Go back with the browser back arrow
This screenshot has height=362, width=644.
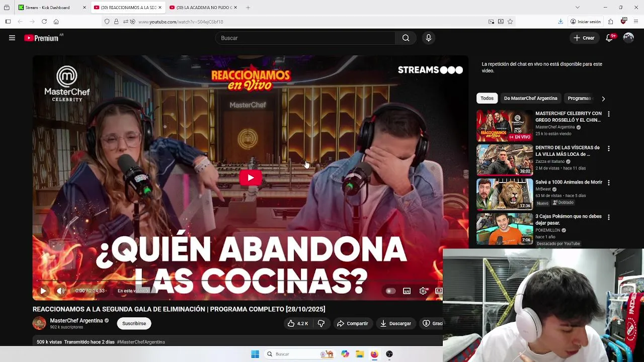tap(20, 22)
